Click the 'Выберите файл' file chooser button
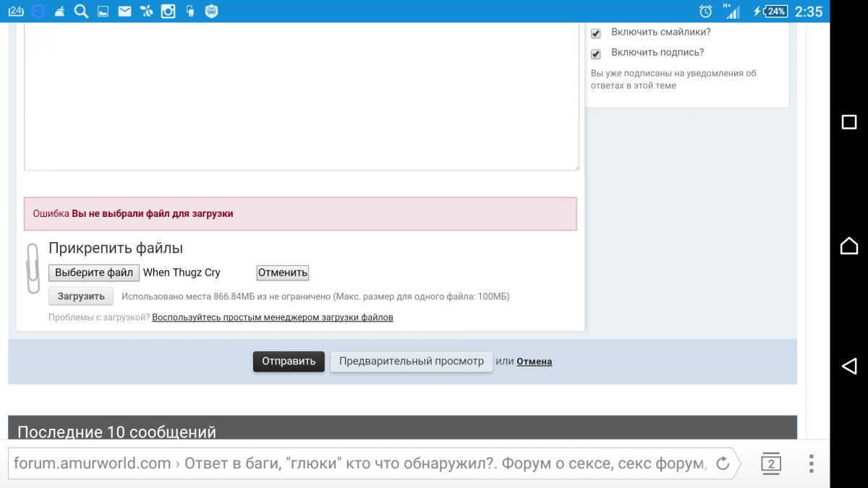Image resolution: width=868 pixels, height=488 pixels. [94, 273]
